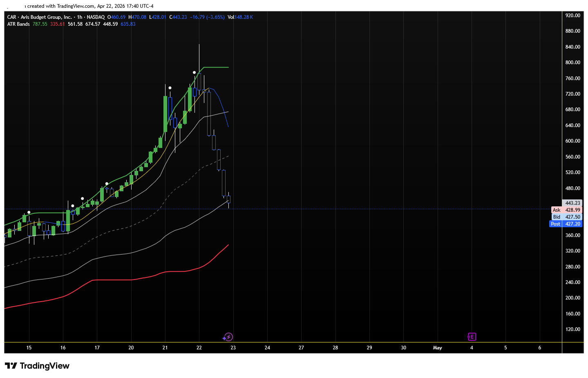The width and height of the screenshot is (588, 378).
Task: Click the Vol 148.28 K volume readout
Action: click(x=240, y=17)
